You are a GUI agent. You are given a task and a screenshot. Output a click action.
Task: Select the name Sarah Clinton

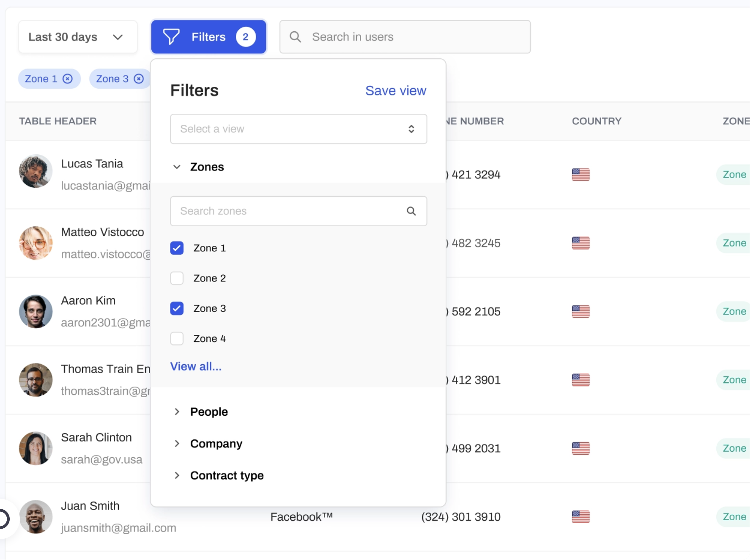(x=96, y=437)
